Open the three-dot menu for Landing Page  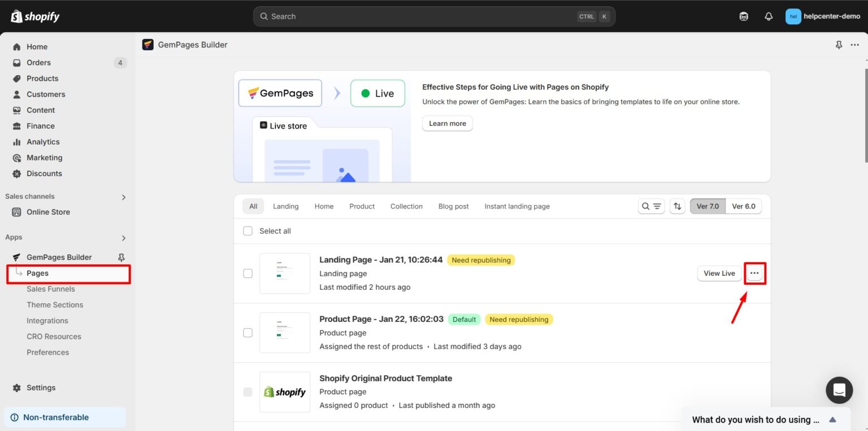pyautogui.click(x=754, y=273)
